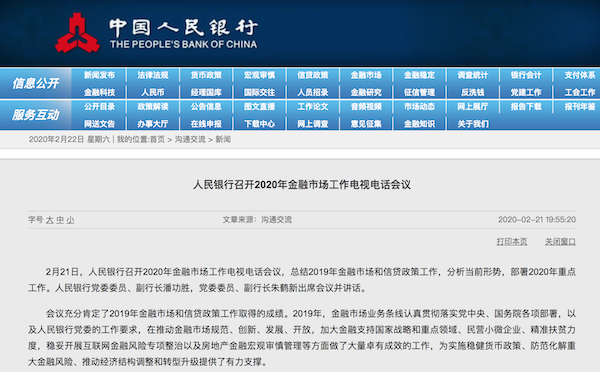Open 工会工作 navigation link

point(580,92)
